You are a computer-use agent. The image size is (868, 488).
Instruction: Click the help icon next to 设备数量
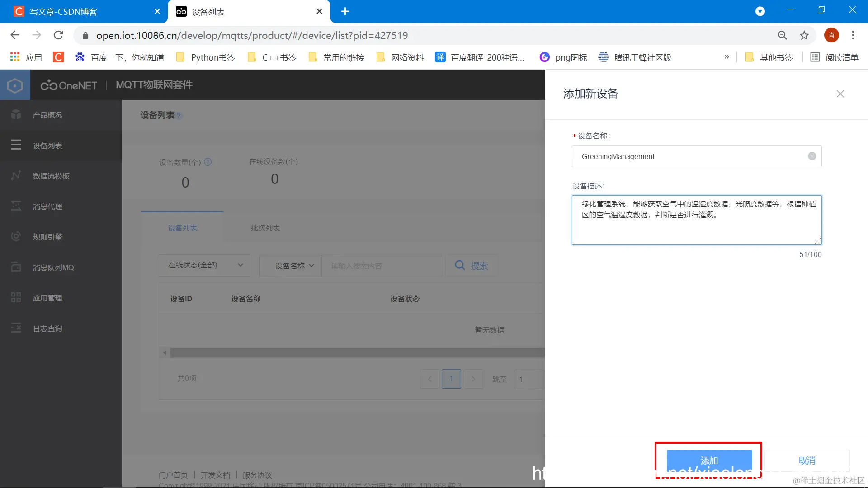coord(208,162)
